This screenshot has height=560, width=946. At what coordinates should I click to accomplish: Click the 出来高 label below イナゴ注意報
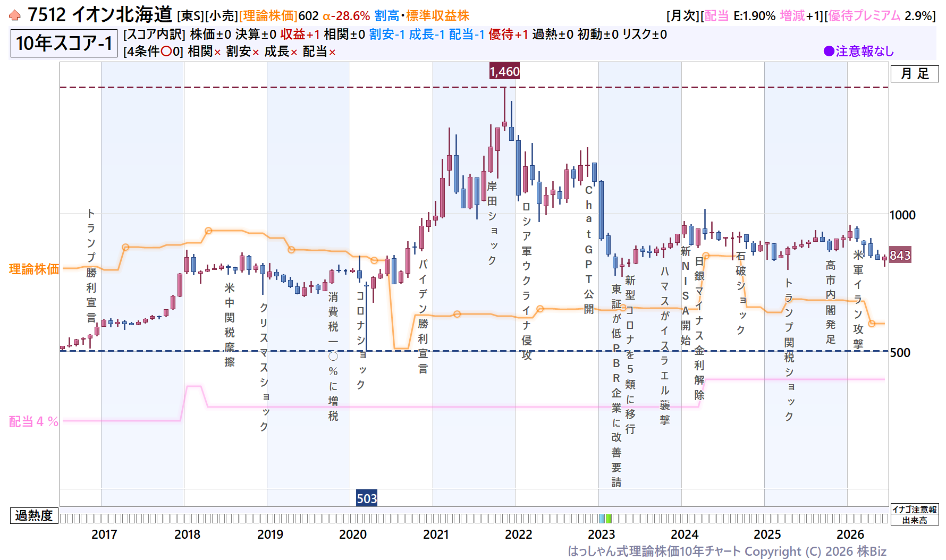click(x=915, y=520)
